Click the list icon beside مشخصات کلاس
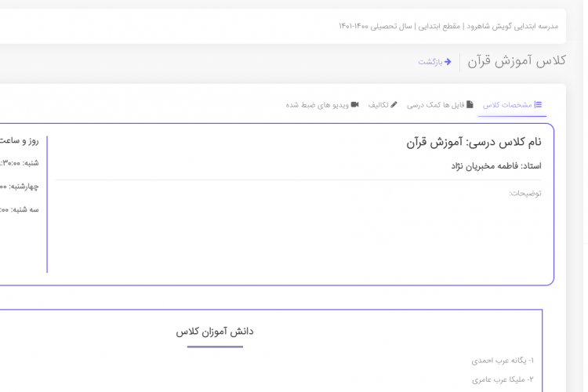Viewport: 588px width, 392px height. pos(538,105)
